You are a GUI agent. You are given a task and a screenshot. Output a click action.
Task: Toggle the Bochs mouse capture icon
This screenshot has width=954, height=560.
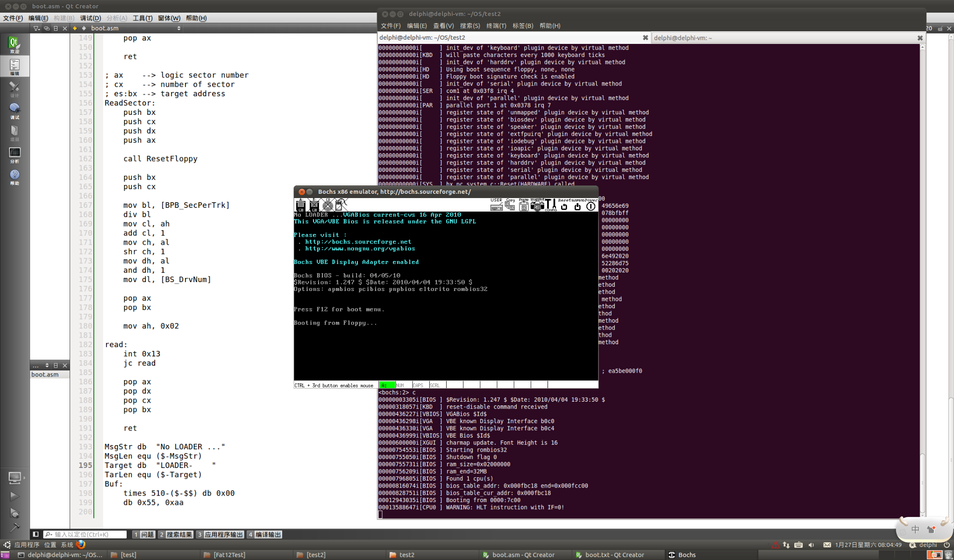click(x=340, y=206)
